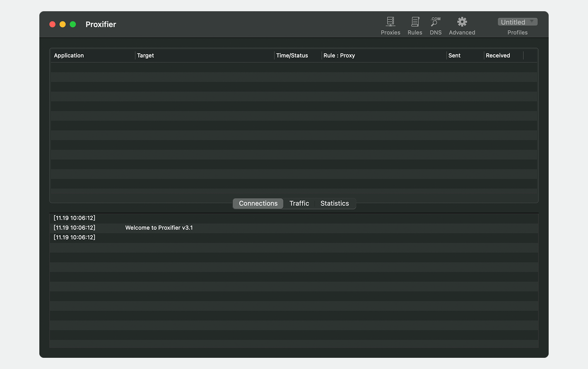Expand the Untitled profiles dropdown
This screenshot has height=369, width=588.
(518, 22)
